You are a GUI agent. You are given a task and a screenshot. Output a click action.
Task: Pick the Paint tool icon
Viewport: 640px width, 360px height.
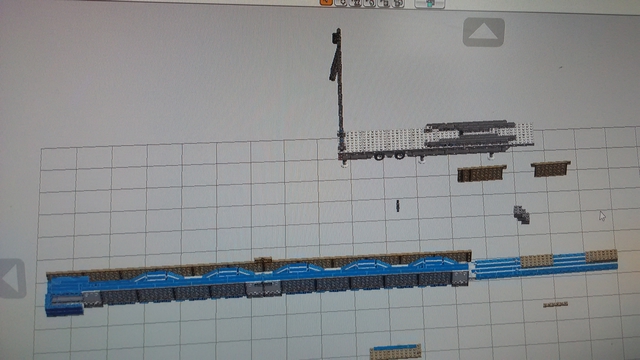(398, 3)
